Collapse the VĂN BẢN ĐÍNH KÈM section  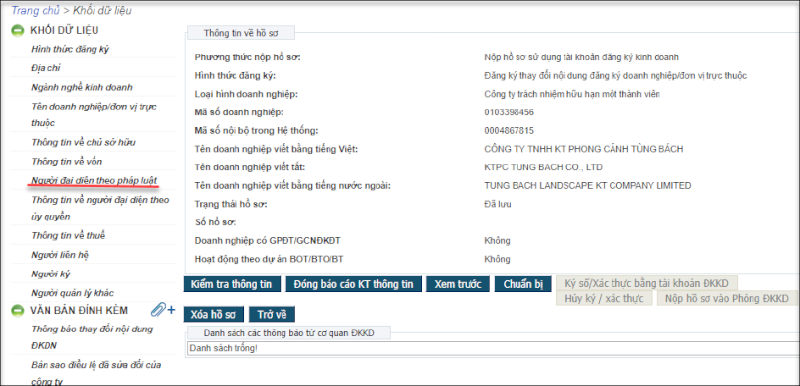(x=18, y=310)
